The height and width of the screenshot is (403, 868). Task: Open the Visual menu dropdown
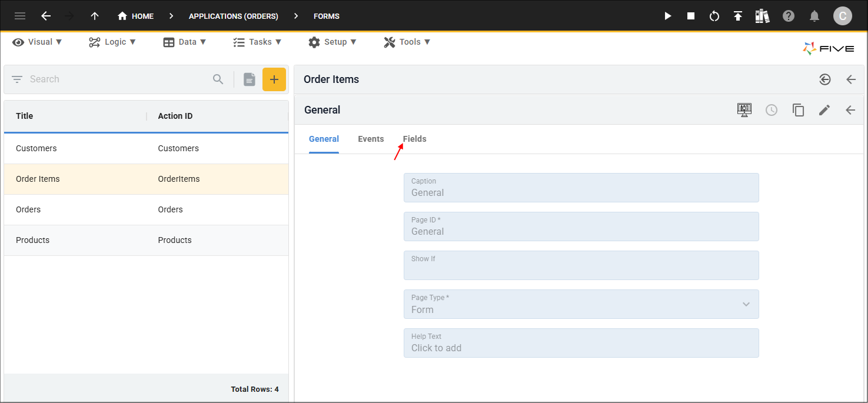point(38,42)
